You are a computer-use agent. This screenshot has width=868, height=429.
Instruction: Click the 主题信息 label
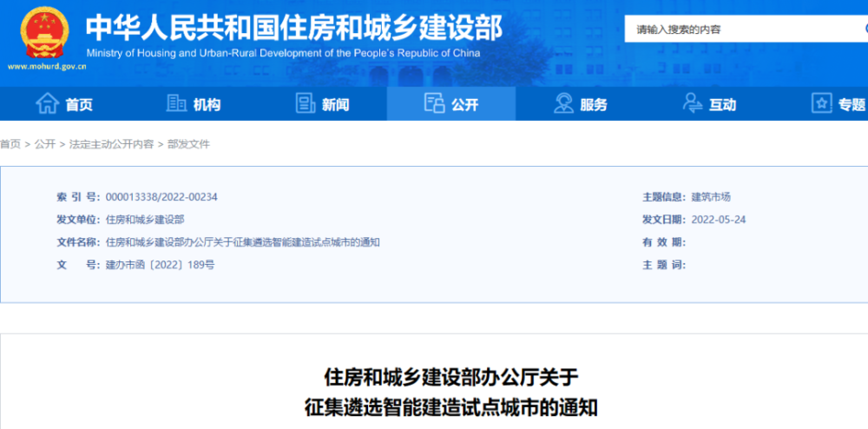click(x=664, y=197)
